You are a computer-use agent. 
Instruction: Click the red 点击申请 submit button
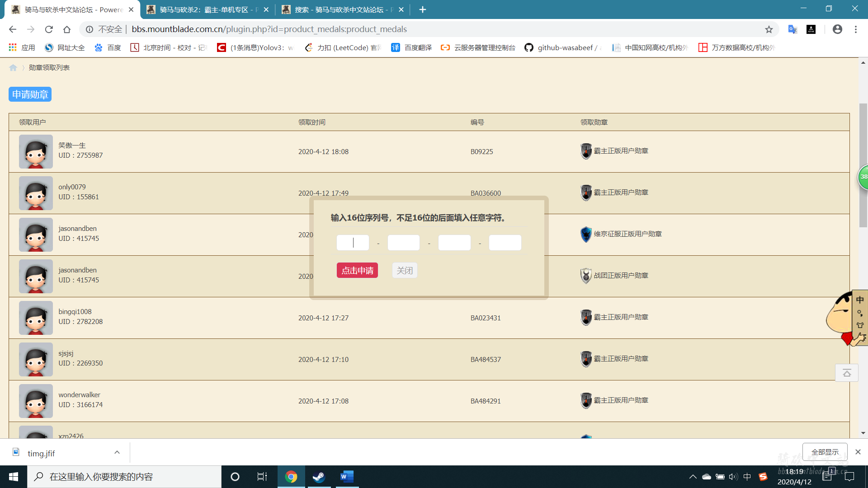click(x=357, y=270)
